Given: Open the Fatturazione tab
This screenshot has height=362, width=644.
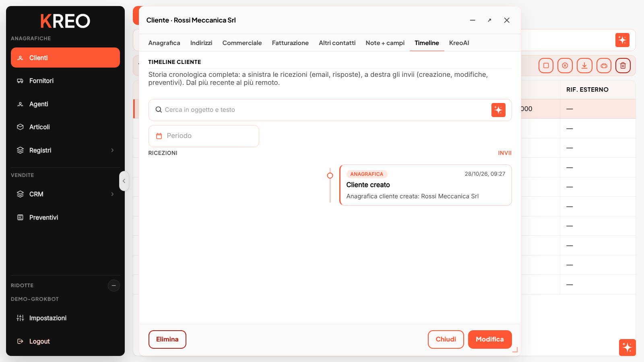Looking at the screenshot, I should point(290,43).
